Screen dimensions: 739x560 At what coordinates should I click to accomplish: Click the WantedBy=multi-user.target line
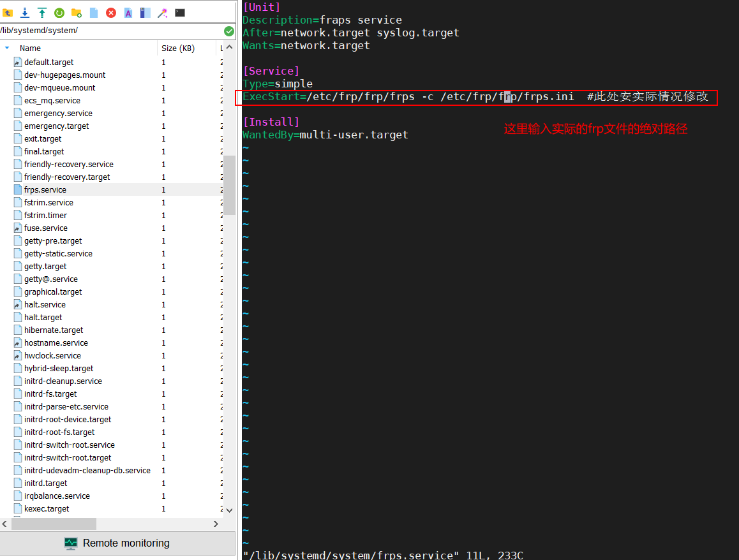[x=325, y=135]
